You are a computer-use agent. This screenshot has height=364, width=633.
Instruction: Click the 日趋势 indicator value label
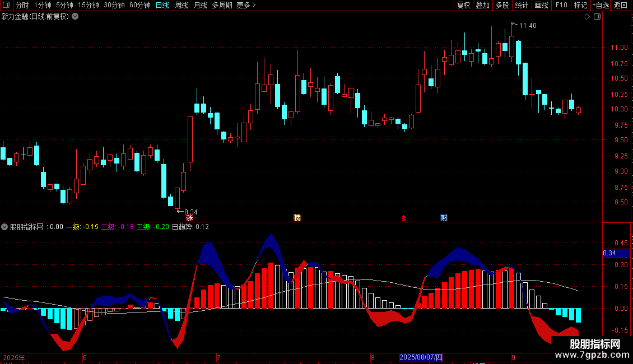190,227
